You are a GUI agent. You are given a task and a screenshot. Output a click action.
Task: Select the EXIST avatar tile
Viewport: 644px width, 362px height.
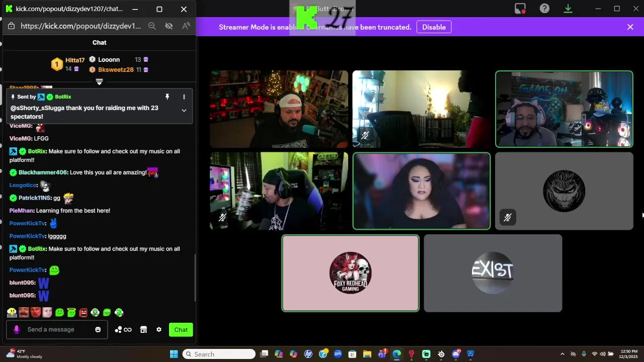click(x=493, y=273)
